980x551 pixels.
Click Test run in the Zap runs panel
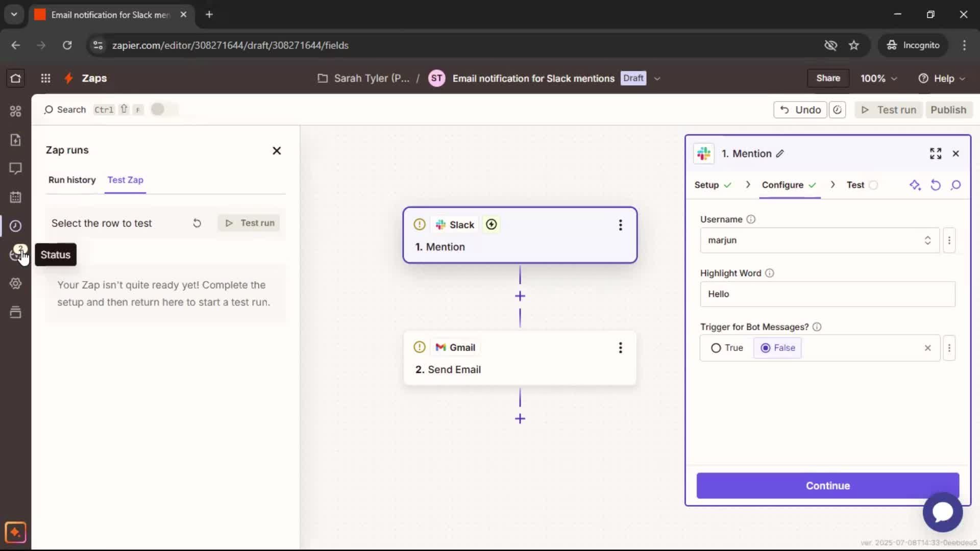249,223
